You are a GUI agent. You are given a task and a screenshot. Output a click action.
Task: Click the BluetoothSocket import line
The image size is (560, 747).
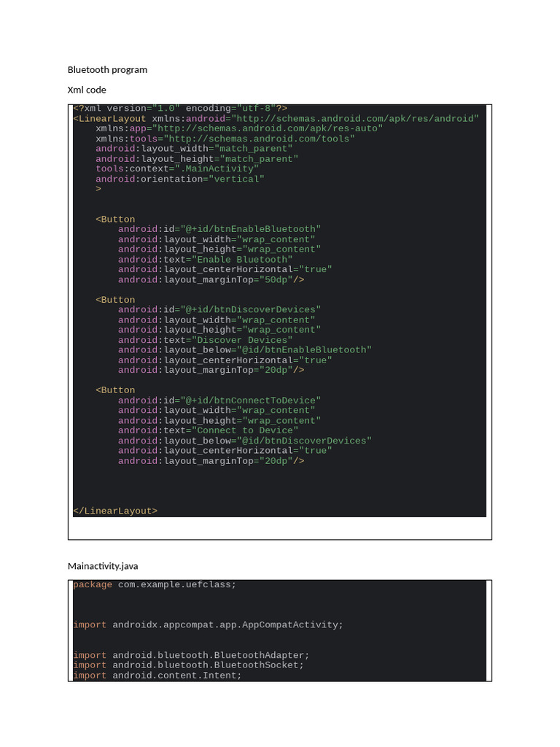(188, 665)
